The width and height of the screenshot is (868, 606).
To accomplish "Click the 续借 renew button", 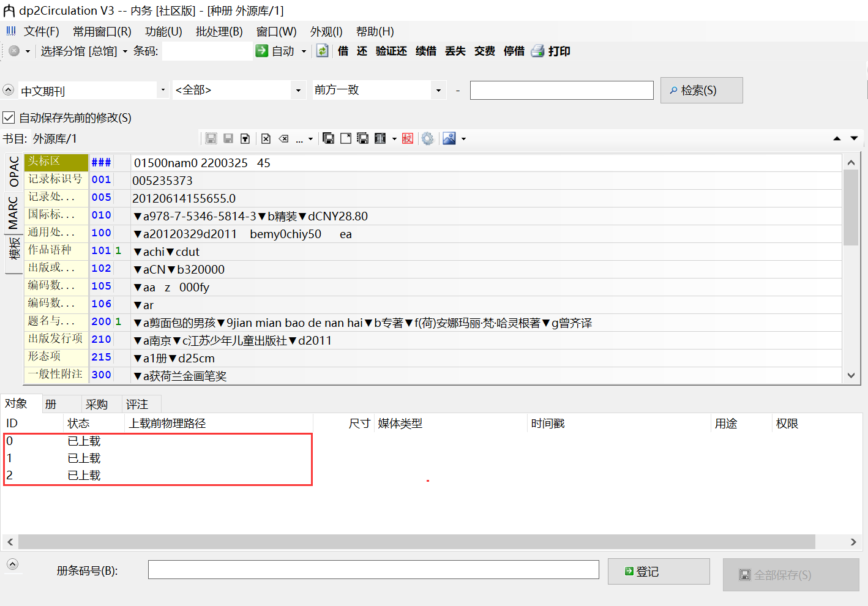I will [x=425, y=51].
